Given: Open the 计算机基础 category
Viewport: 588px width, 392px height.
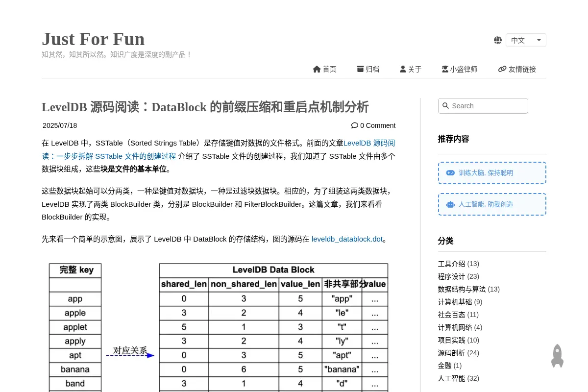Looking at the screenshot, I should tap(455, 302).
